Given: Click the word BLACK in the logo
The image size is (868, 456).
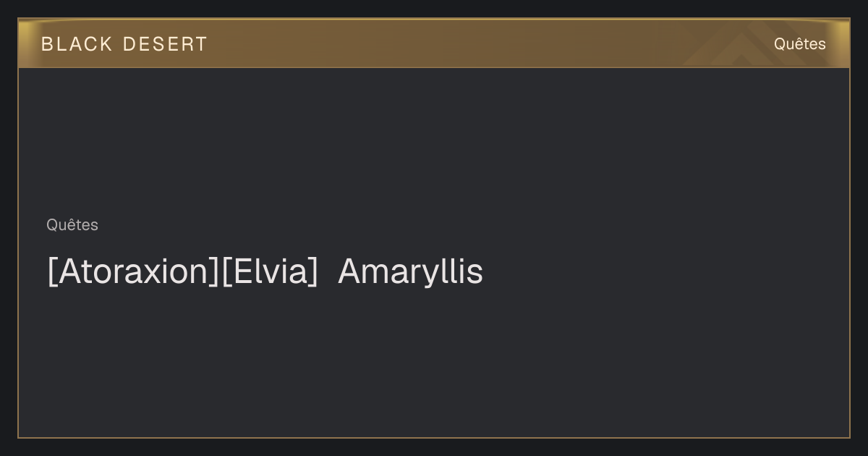Looking at the screenshot, I should coord(77,44).
